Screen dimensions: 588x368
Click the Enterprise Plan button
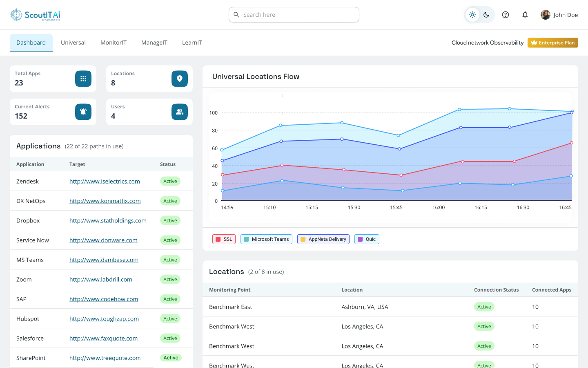click(x=552, y=42)
